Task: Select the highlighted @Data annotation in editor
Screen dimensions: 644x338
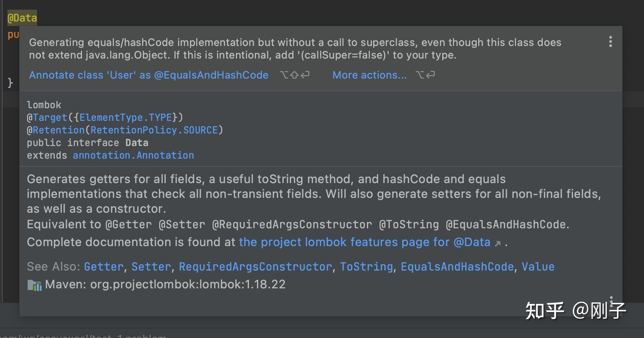Action: [22, 17]
